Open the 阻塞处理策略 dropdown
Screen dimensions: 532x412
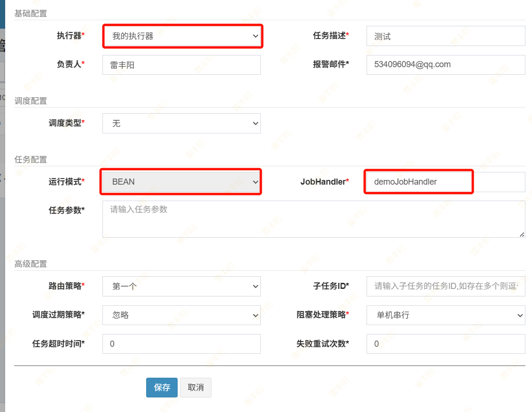[446, 315]
